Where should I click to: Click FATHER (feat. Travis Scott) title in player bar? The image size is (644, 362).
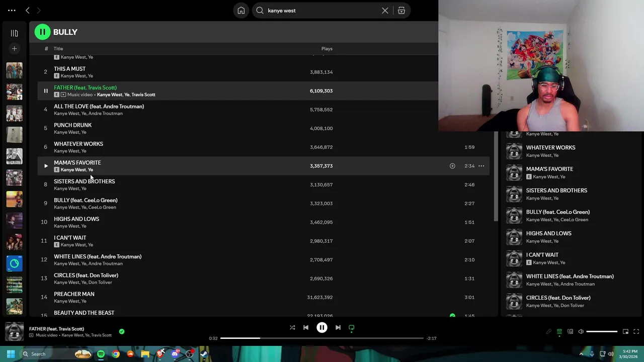coord(56,329)
